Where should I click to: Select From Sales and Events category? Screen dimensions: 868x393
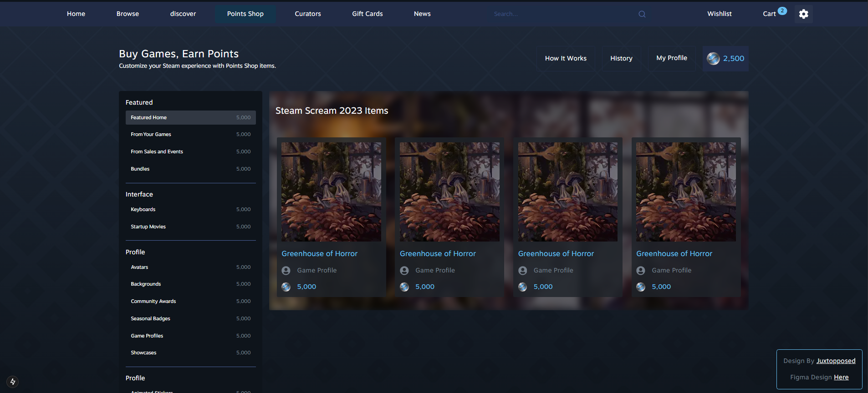(x=190, y=152)
